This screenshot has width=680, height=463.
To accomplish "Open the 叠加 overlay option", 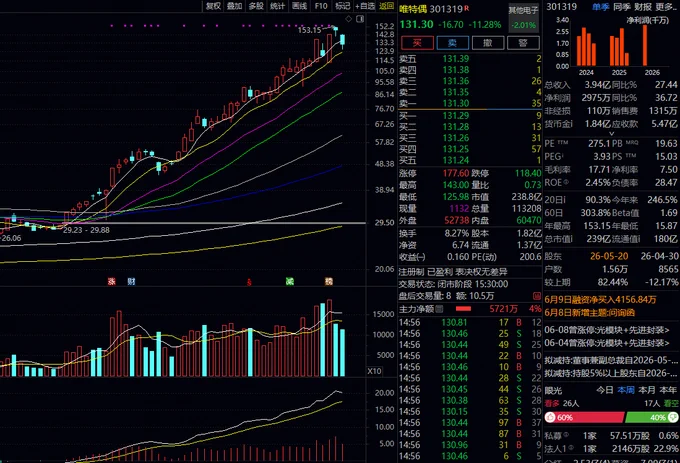I will tap(235, 6).
